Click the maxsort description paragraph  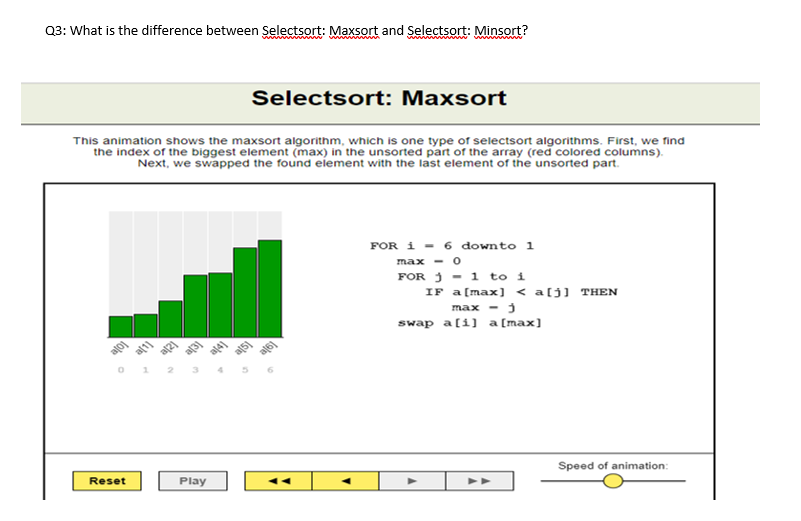pyautogui.click(x=379, y=152)
